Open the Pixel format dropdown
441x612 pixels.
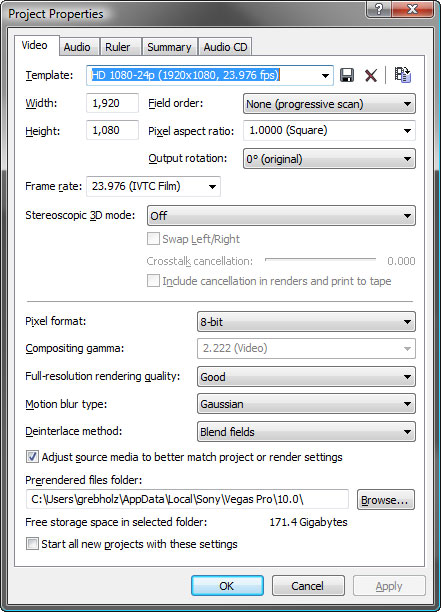click(x=306, y=322)
